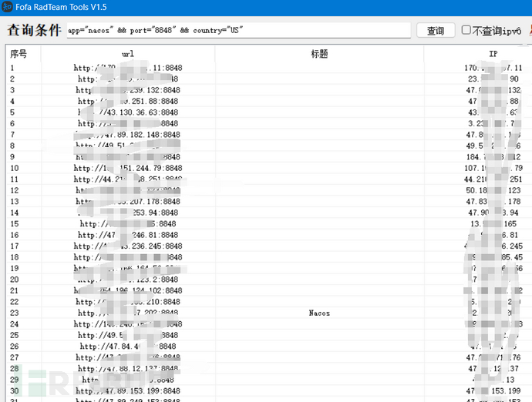The image size is (532, 402).
Task: Click row 13 IP cell starting with 47.83
Action: point(493,201)
